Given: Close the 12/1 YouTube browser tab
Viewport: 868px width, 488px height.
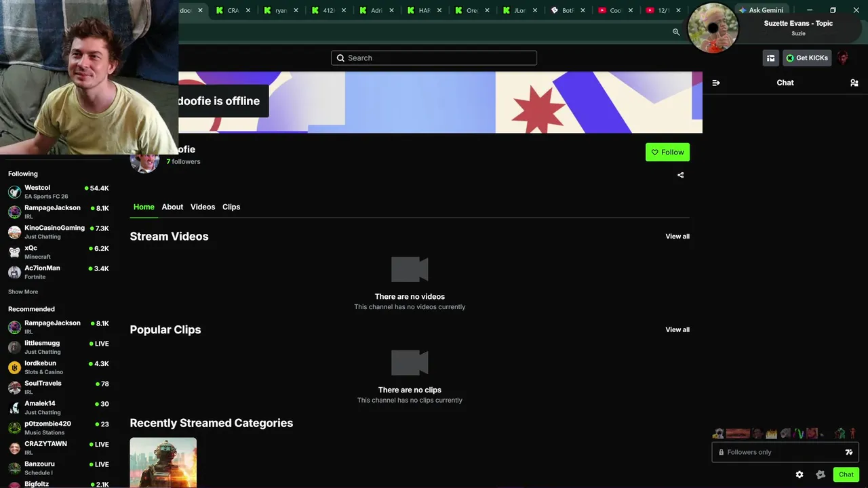Looking at the screenshot, I should (x=678, y=10).
